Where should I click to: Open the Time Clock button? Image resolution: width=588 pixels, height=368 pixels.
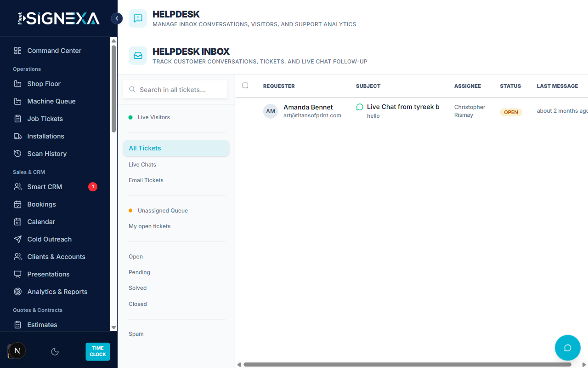(98, 351)
